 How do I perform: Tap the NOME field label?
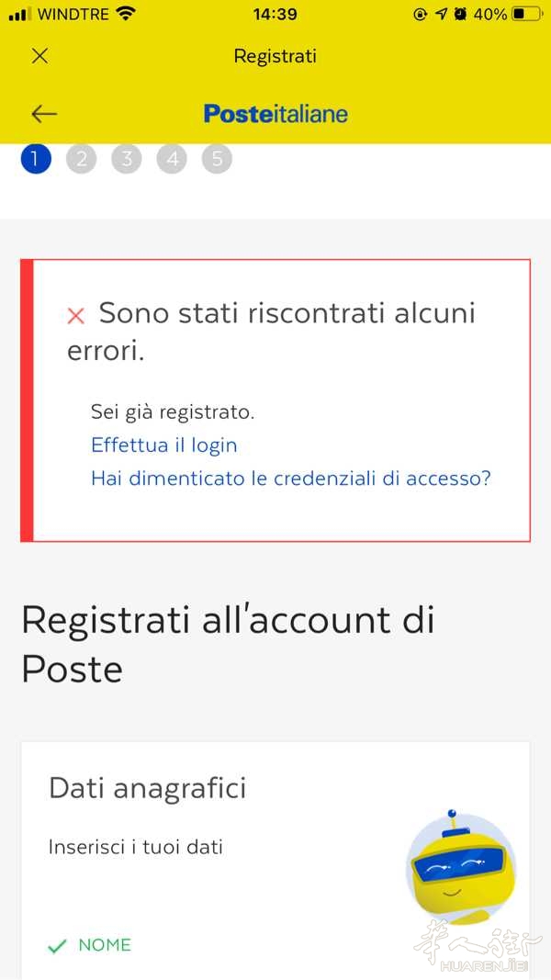pos(105,945)
